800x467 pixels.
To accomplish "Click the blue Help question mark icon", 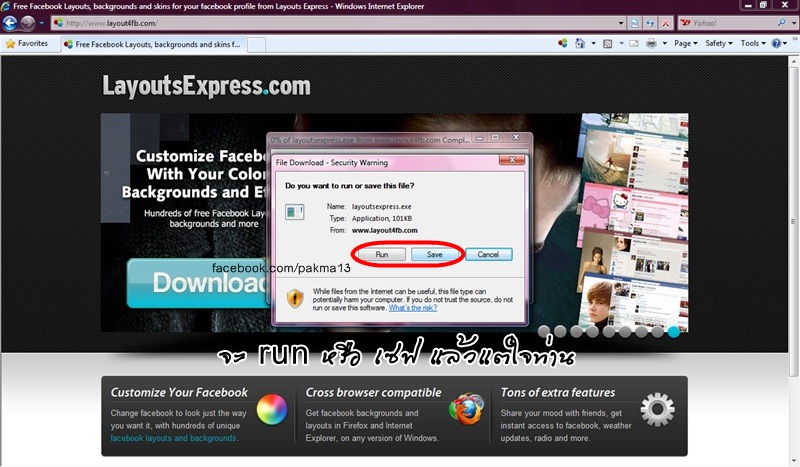I will 776,43.
